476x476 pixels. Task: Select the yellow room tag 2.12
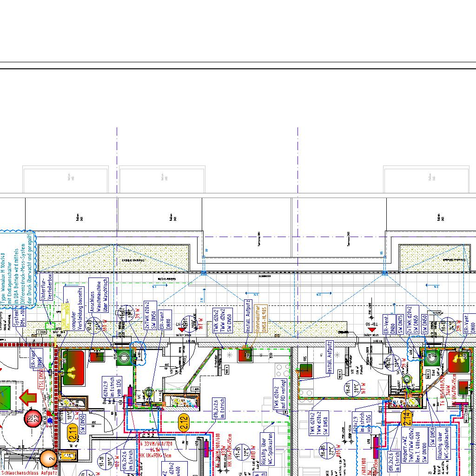pyautogui.click(x=184, y=421)
